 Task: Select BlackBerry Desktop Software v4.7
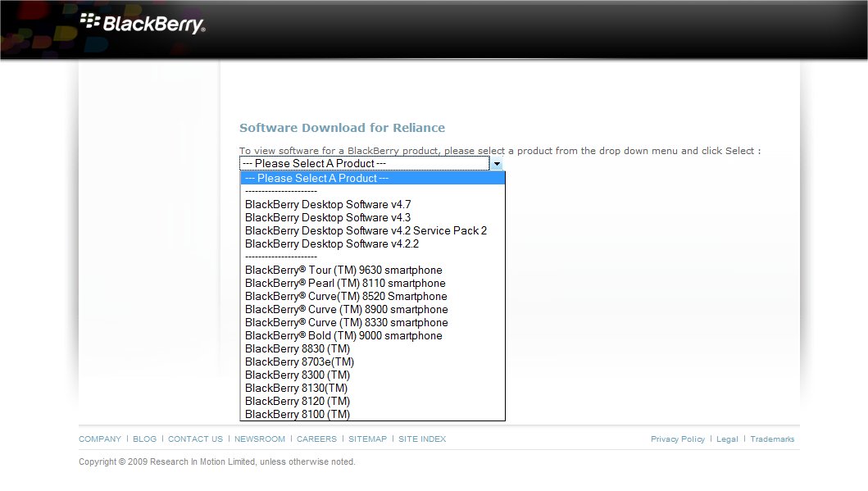point(373,204)
